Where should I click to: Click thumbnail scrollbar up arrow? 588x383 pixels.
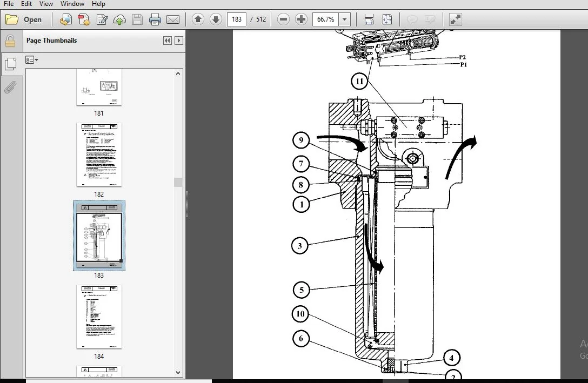(178, 73)
